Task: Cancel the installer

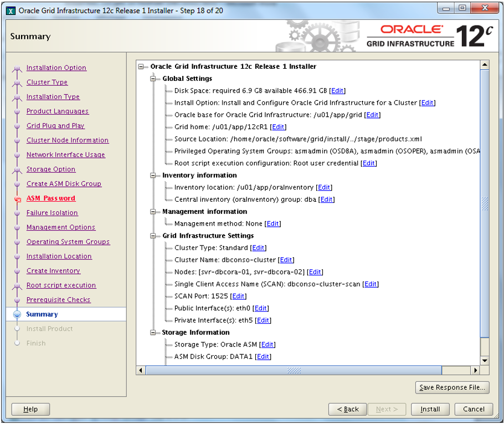Action: [474, 409]
